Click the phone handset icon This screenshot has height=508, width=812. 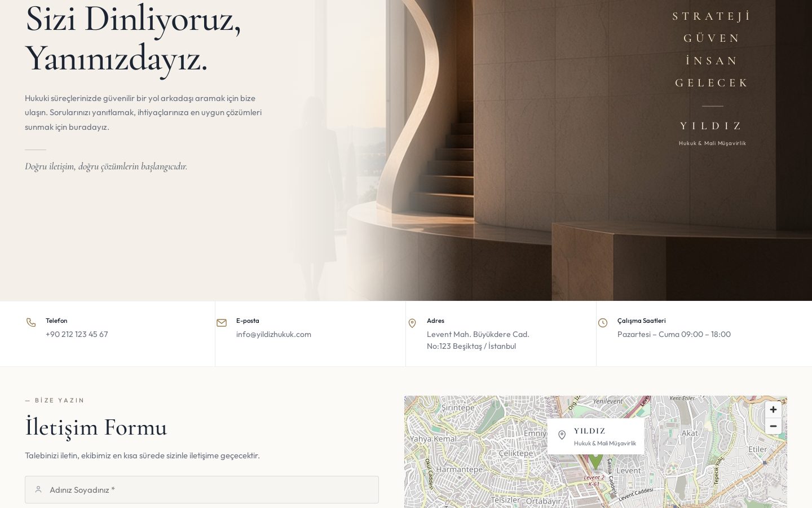[31, 322]
